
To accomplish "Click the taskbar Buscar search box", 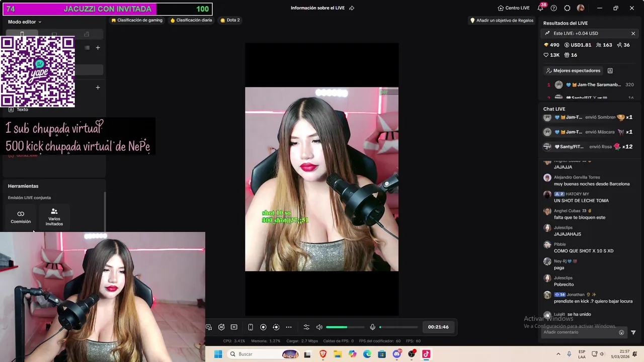I will (263, 354).
